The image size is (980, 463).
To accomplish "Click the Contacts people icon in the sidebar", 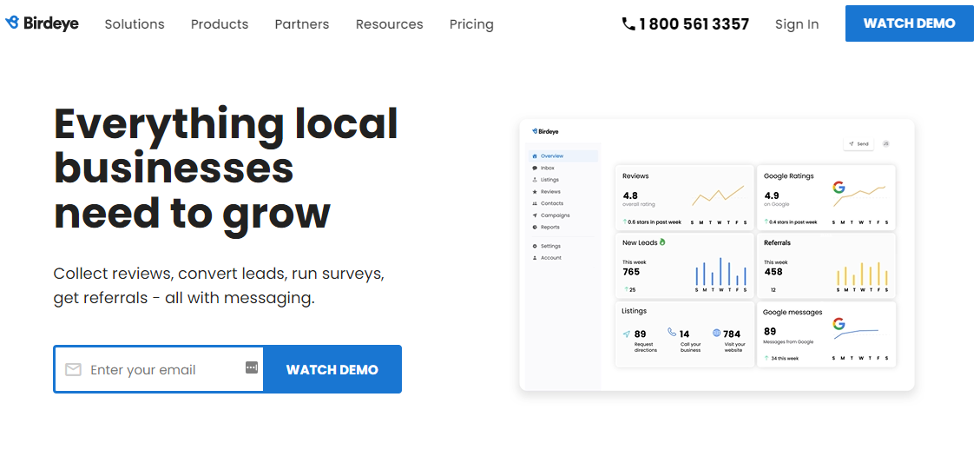I will click(x=535, y=203).
